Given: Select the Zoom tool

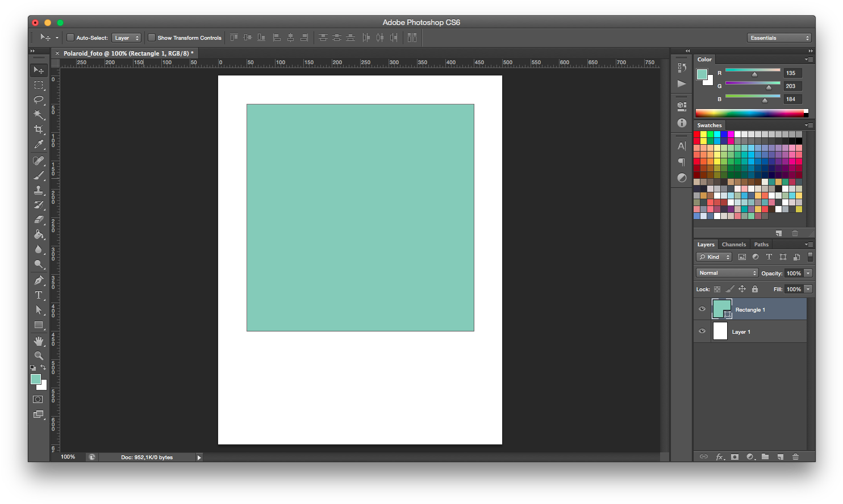Looking at the screenshot, I should pos(39,356).
